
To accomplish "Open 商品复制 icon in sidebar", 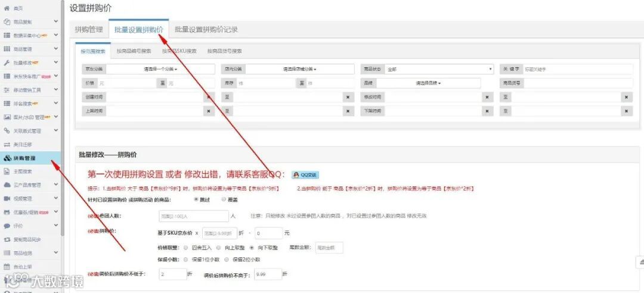I will point(7,22).
